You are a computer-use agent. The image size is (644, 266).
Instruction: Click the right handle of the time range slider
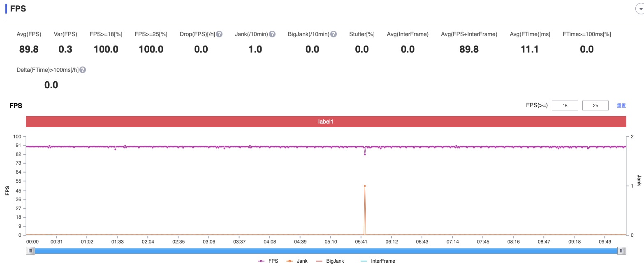(x=622, y=251)
